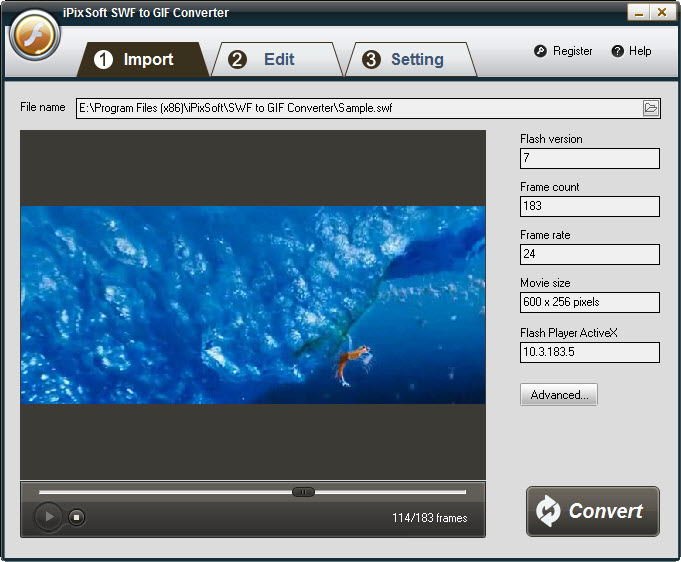This screenshot has width=681, height=562.
Task: Click the Convert button
Action: [592, 511]
